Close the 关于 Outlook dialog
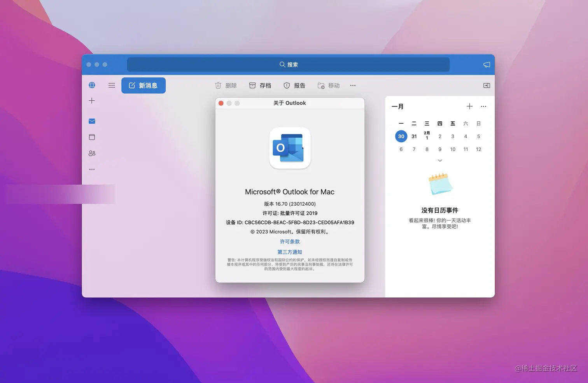This screenshot has width=588, height=383. (221, 103)
